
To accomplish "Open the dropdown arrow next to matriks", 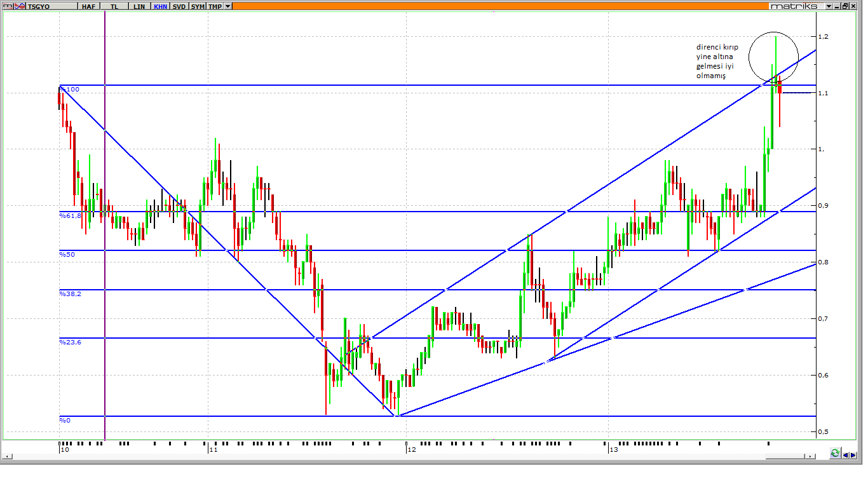I will [829, 6].
